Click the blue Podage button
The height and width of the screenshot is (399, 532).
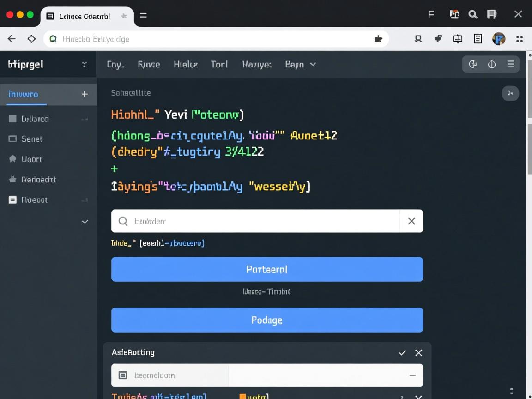point(267,320)
